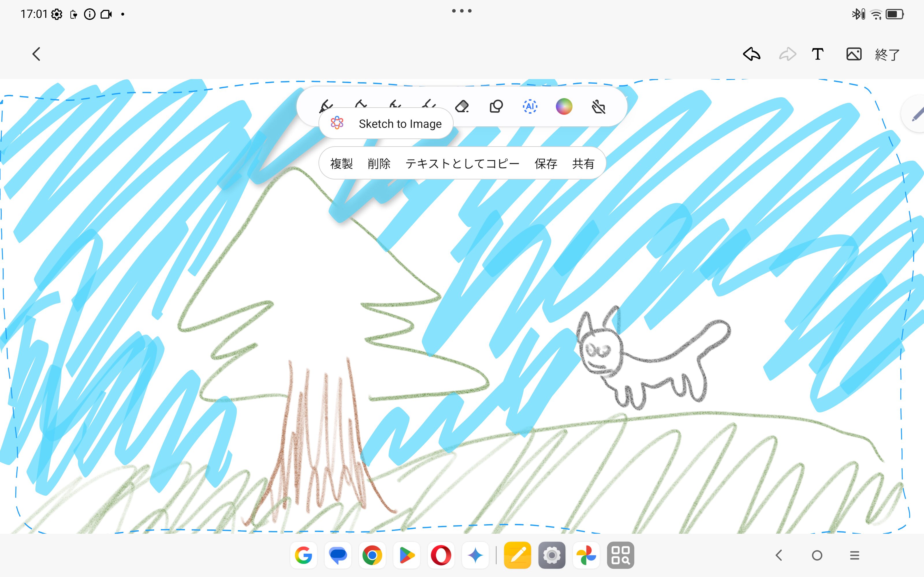
Task: Choose 複製 from the selection menu
Action: [341, 163]
